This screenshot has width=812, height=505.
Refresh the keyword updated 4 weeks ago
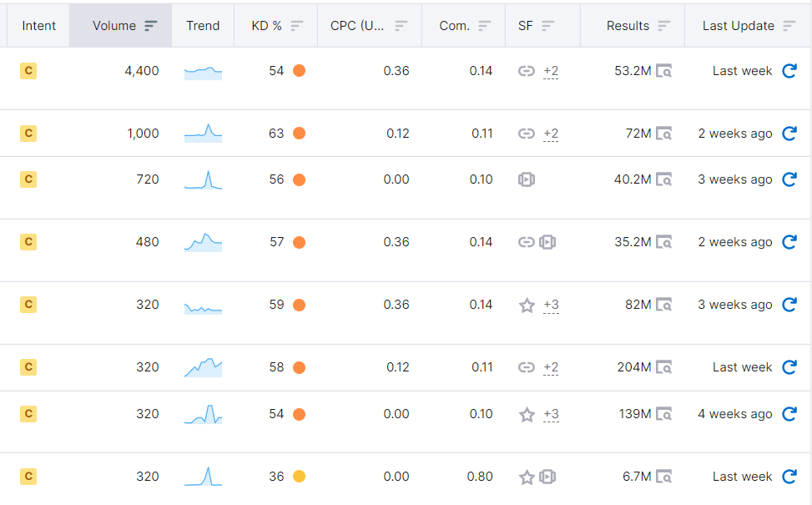[x=789, y=414]
